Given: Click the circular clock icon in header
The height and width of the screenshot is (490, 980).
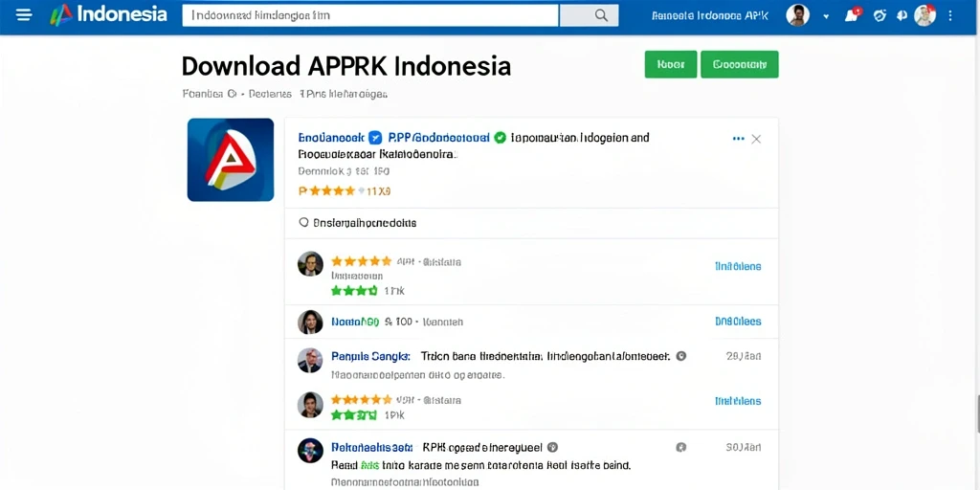Looking at the screenshot, I should (880, 15).
